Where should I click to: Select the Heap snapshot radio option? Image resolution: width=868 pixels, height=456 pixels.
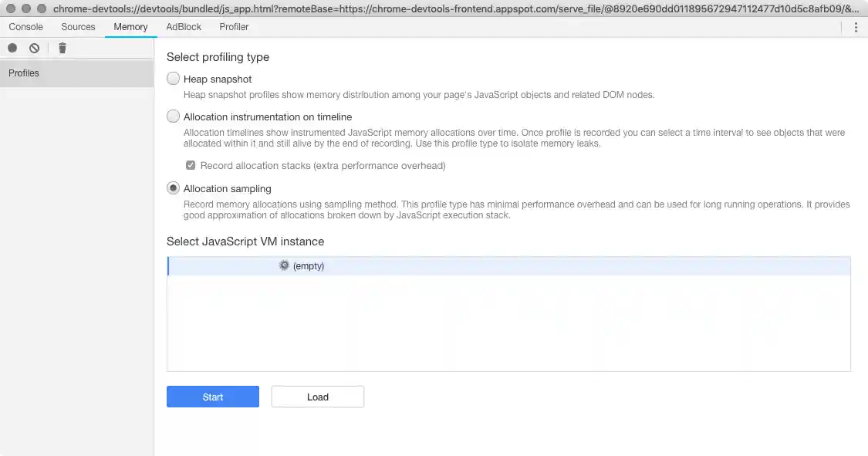174,79
